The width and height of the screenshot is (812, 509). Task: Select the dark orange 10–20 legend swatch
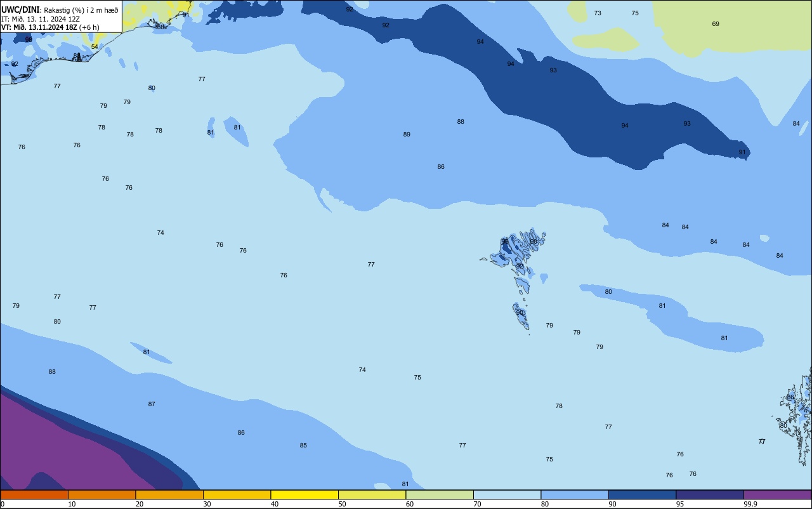click(x=101, y=494)
